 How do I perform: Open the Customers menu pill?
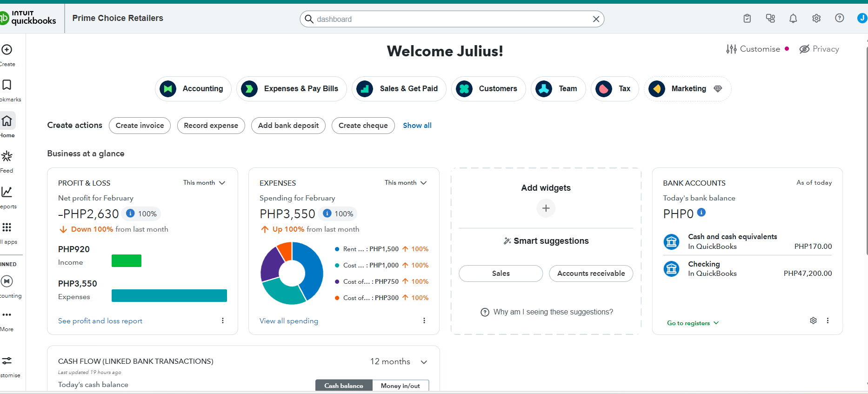click(488, 88)
